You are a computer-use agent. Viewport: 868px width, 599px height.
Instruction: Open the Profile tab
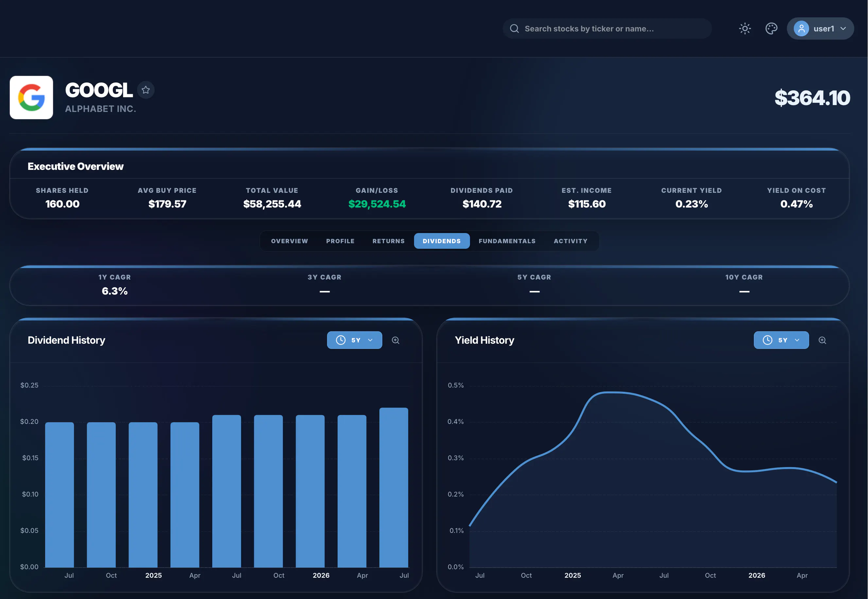point(340,241)
